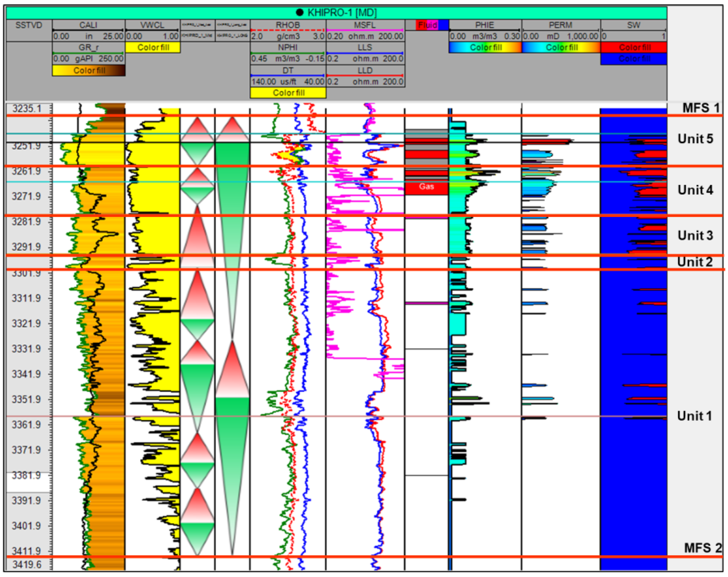Select the NPHI curve header

pos(288,47)
